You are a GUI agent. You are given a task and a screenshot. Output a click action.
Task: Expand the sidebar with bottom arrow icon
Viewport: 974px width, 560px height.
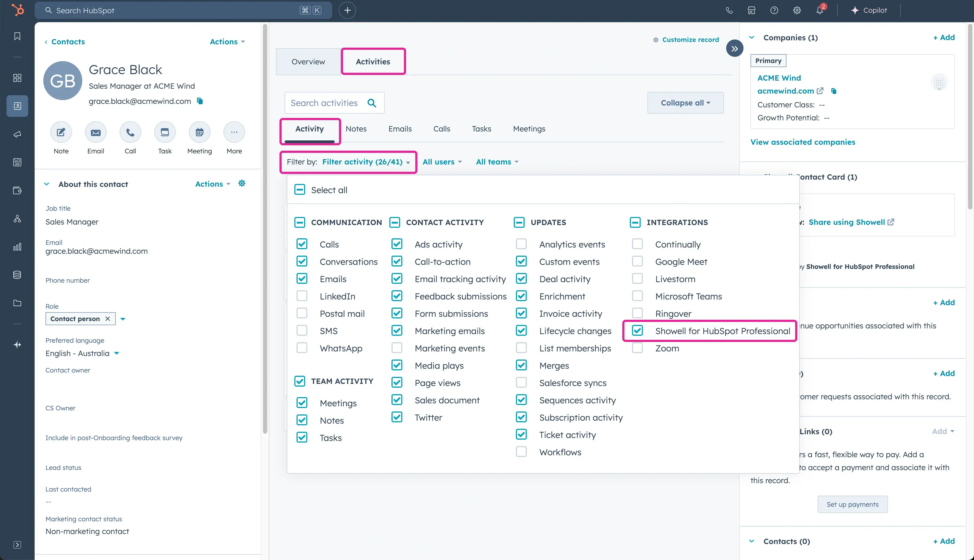point(17,545)
